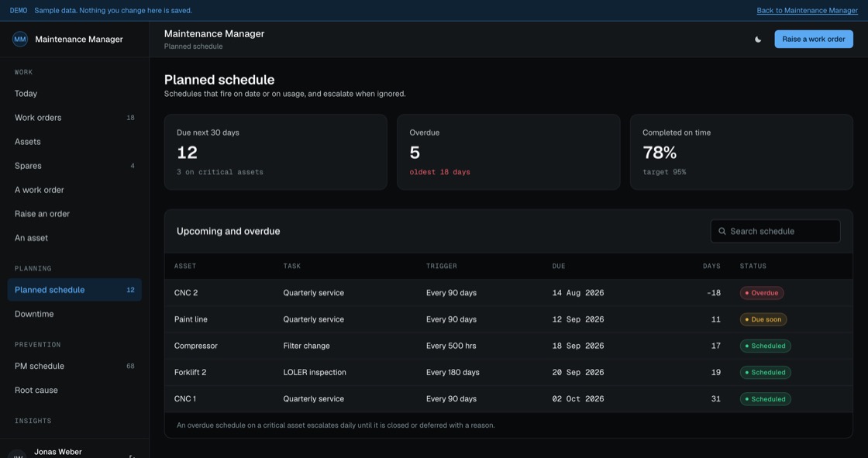The image size is (868, 458).
Task: Select the Compressor asset cell
Action: point(196,346)
